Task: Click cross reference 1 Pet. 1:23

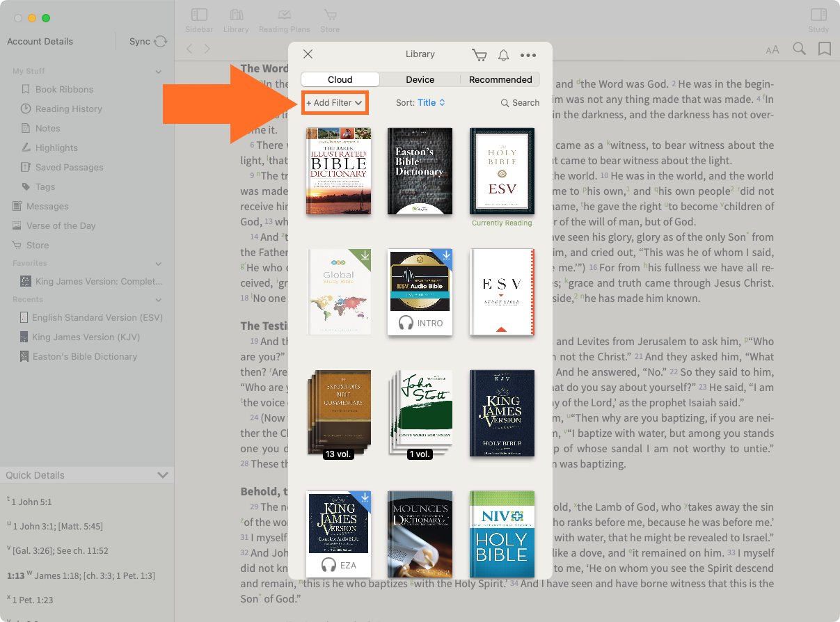Action: click(32, 600)
